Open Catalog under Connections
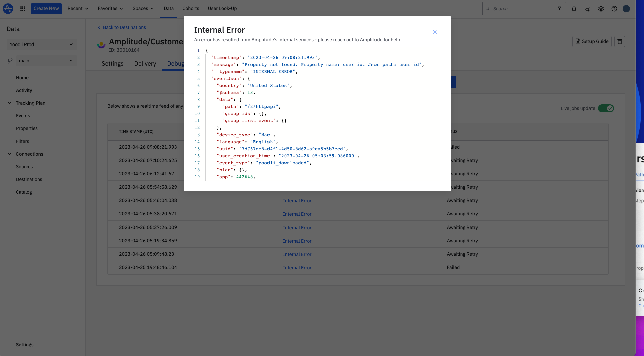This screenshot has height=356, width=644. 24,192
